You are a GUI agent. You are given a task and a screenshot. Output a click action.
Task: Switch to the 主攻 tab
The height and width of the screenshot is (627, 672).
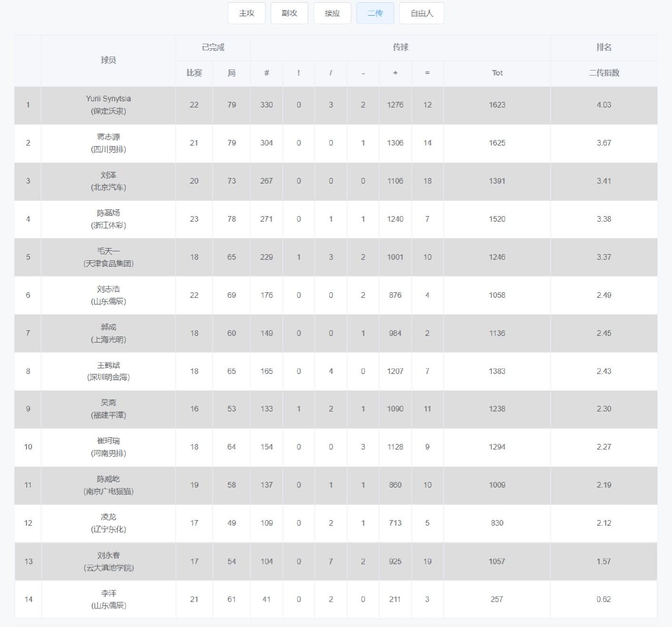point(246,13)
